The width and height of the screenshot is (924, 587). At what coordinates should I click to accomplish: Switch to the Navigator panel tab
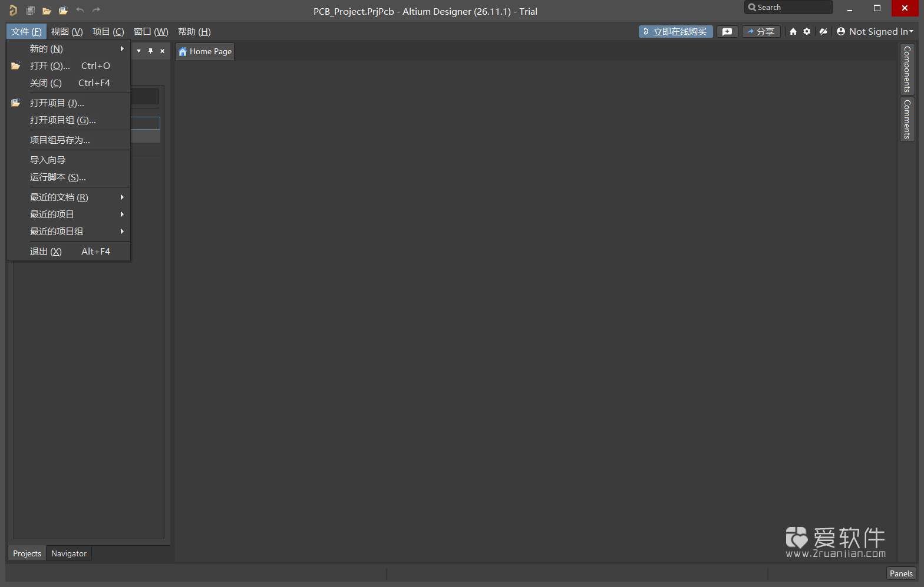(69, 553)
